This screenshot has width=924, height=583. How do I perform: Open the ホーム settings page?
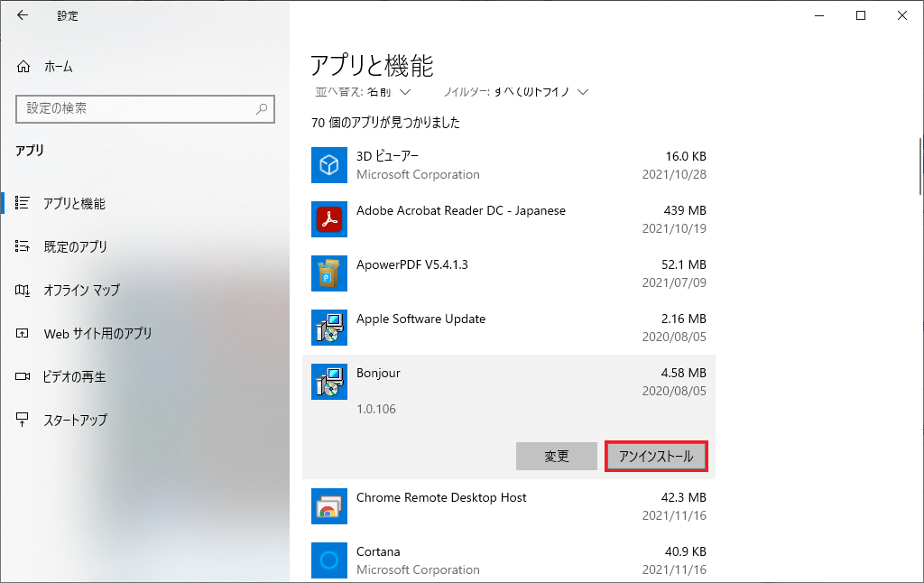[x=58, y=67]
